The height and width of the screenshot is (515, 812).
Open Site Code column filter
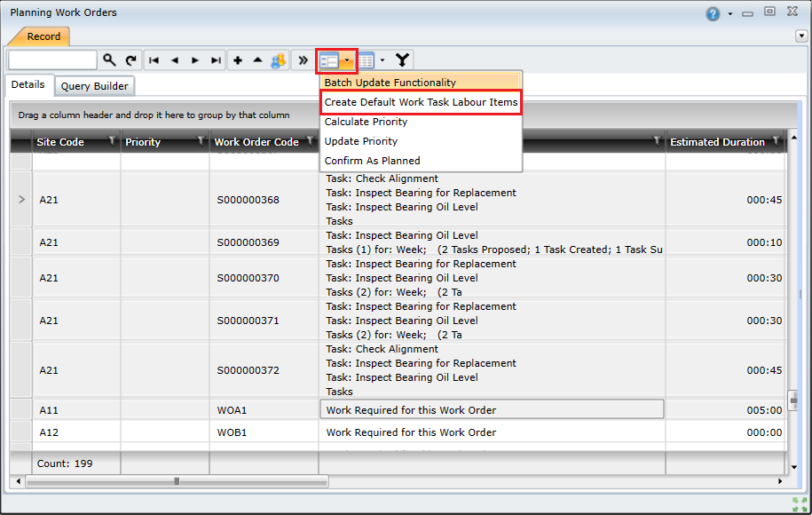point(112,141)
